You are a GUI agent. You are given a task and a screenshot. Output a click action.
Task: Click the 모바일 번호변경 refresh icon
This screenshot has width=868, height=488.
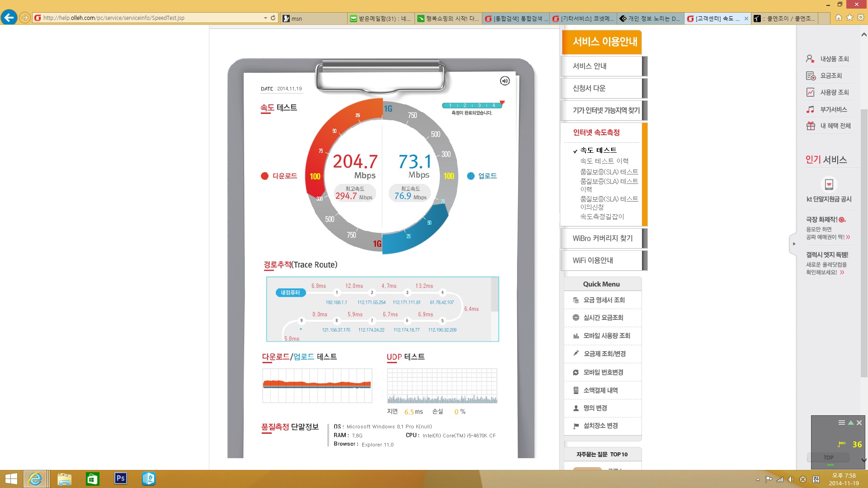click(576, 372)
